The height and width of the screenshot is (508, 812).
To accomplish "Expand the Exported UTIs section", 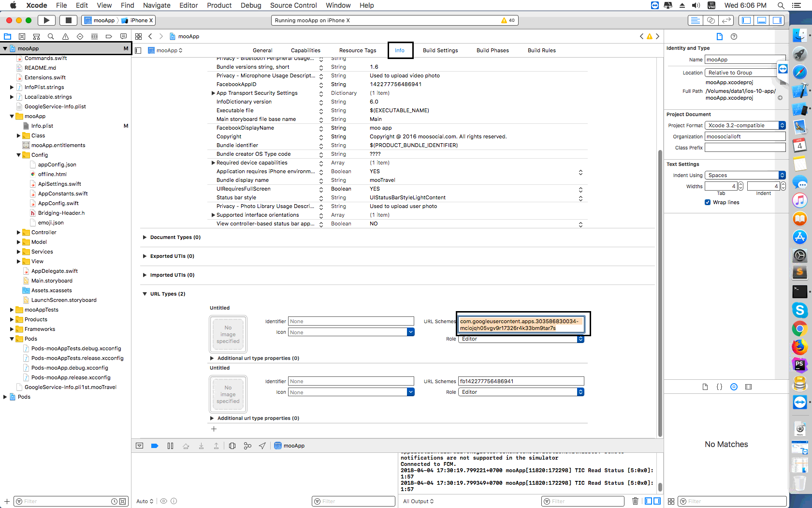I will point(145,256).
